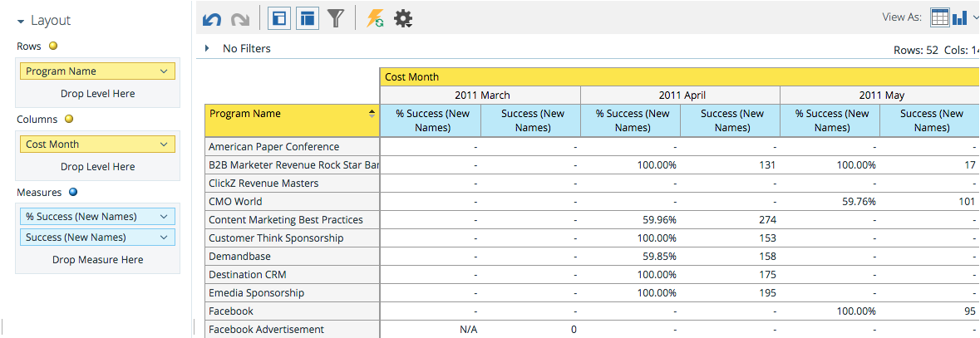The height and width of the screenshot is (338, 980).
Task: Click the Undo arrow icon
Action: (212, 18)
